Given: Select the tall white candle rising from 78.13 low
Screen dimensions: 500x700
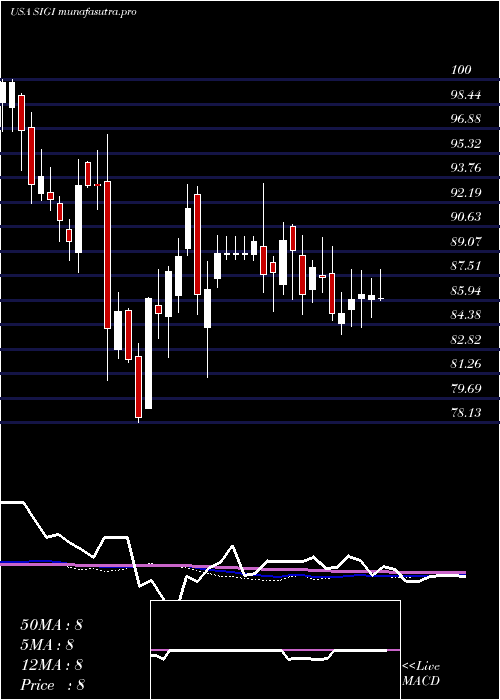Looking at the screenshot, I should coord(148,354).
